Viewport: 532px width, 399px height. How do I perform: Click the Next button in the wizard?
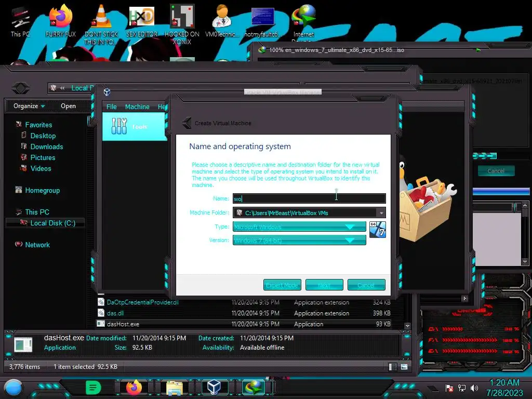(324, 285)
